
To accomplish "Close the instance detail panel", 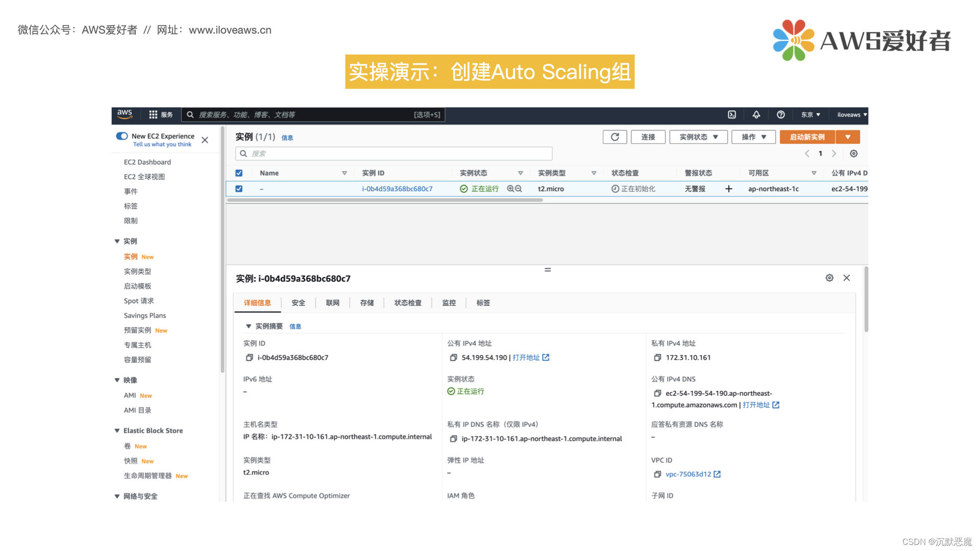I will coord(847,278).
